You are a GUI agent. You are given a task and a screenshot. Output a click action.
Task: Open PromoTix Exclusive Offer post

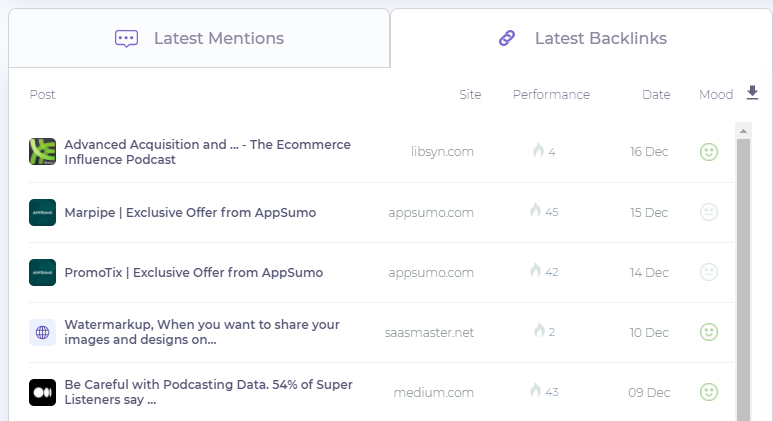pyautogui.click(x=194, y=273)
